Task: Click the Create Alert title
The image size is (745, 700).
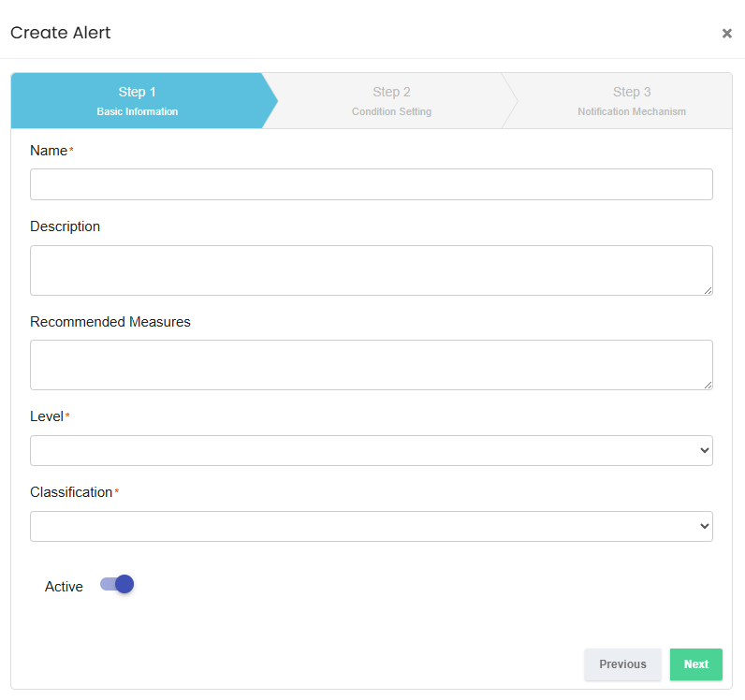Action: pos(60,33)
